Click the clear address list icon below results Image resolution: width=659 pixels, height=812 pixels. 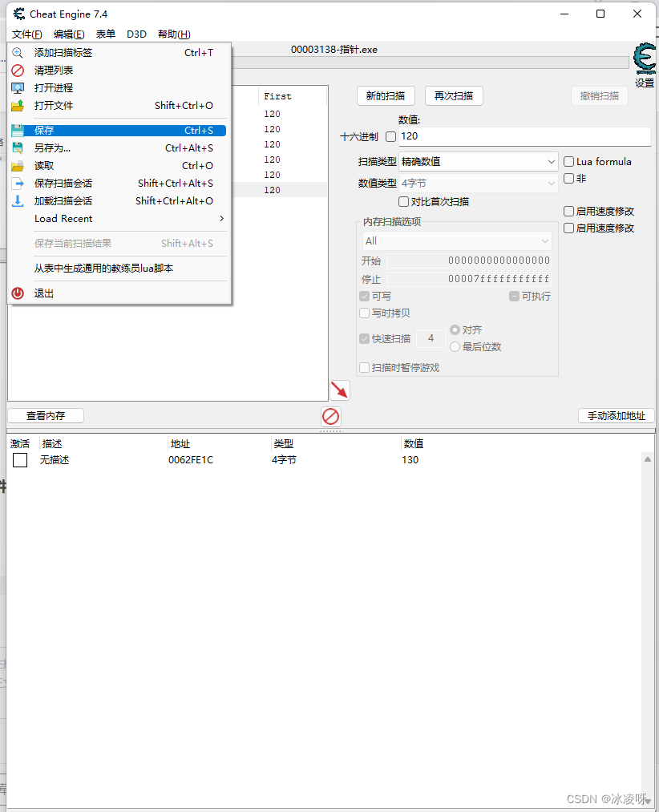click(330, 416)
